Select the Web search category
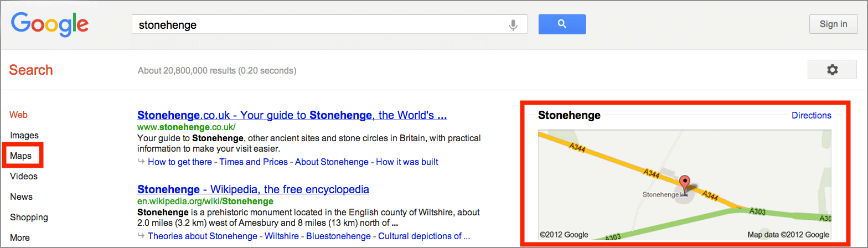Screen dimensions: 868x248 click(19, 115)
